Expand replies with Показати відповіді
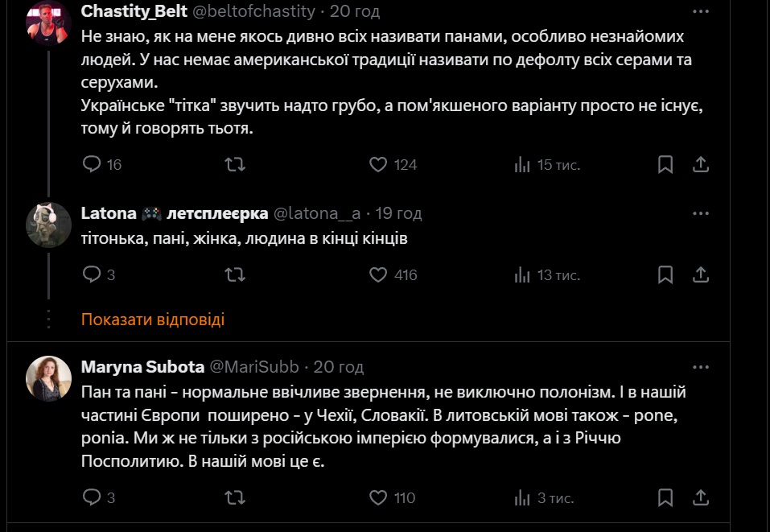Screen dimensions: 770x532 [153, 320]
